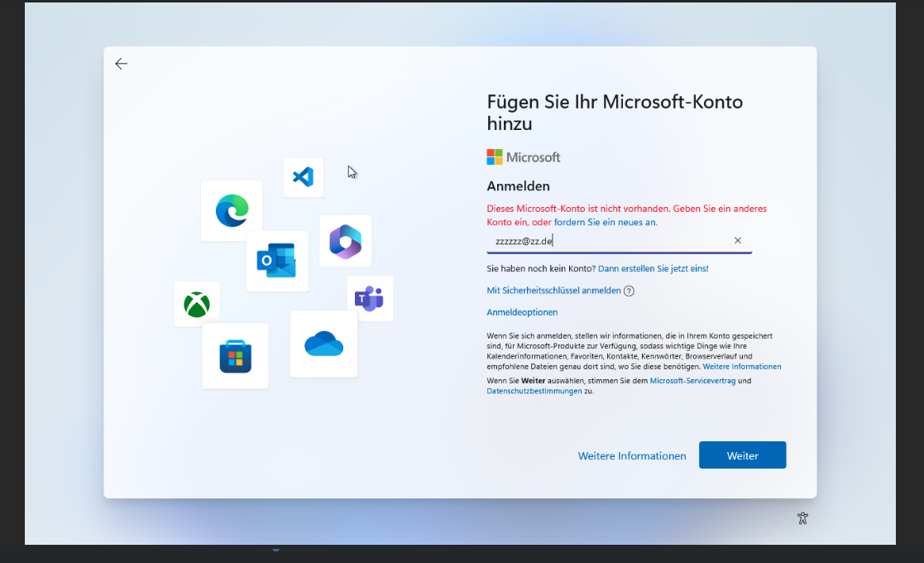
Task: Click the 'Anmelden' heading text
Action: point(518,186)
